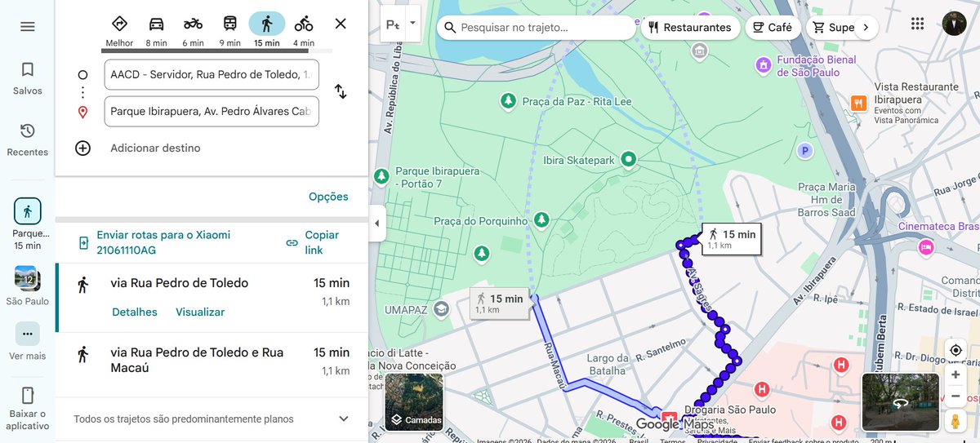The width and height of the screenshot is (980, 443).
Task: Edit the Parque Ibirapuera destination field
Action: [212, 111]
